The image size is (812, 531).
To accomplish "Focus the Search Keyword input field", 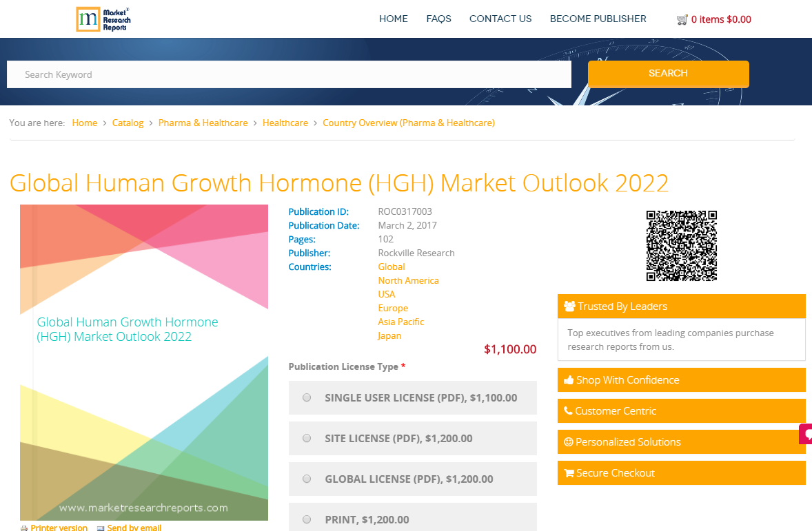I will click(289, 74).
